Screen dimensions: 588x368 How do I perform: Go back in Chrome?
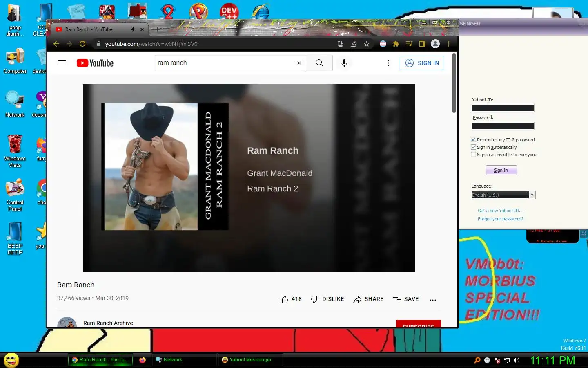[56, 44]
